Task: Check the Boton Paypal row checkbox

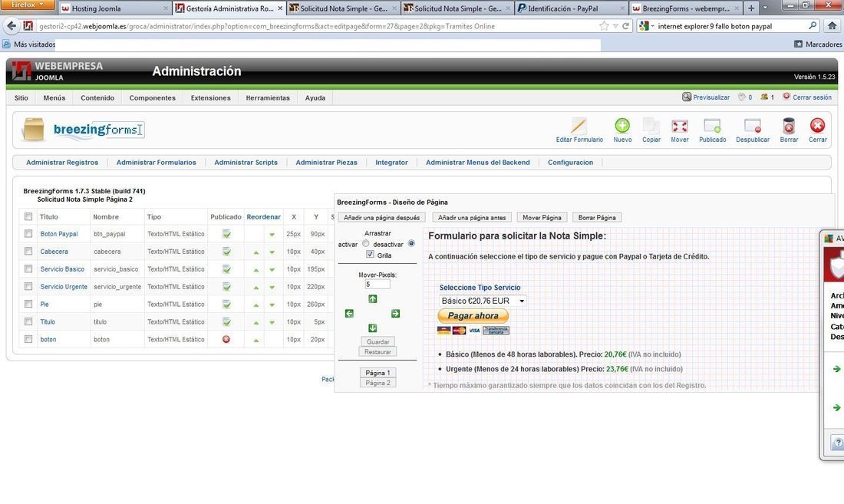Action: click(x=28, y=234)
